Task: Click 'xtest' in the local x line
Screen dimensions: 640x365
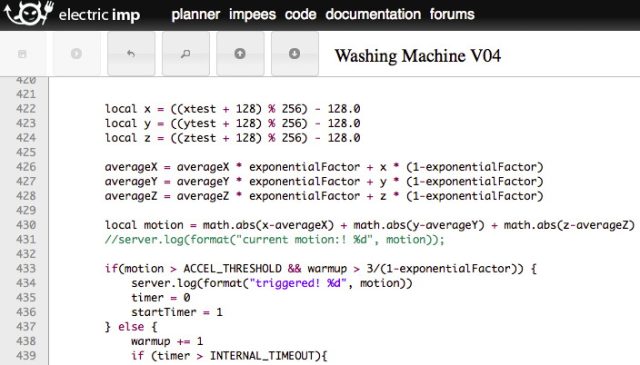Action: 199,109
